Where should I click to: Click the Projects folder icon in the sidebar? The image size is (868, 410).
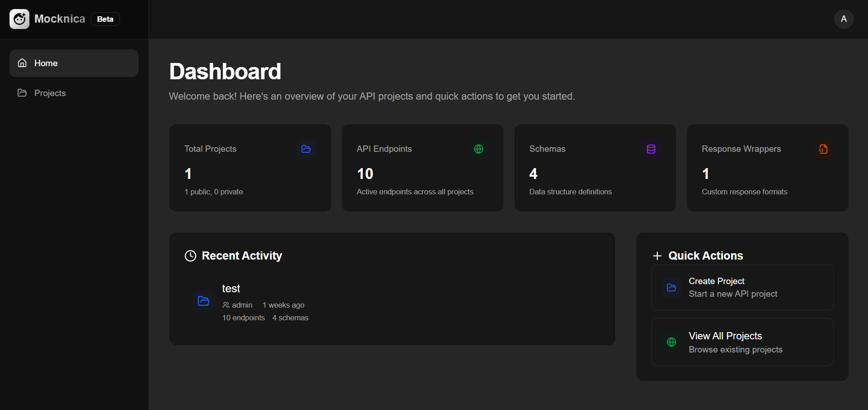tap(22, 93)
